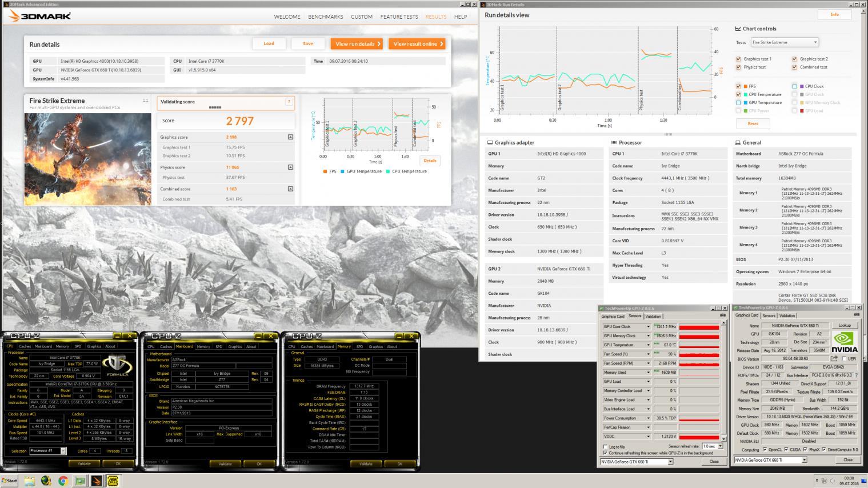Toggle the FPS chart checkbox
Screen dimensions: 868x488
tap(738, 86)
